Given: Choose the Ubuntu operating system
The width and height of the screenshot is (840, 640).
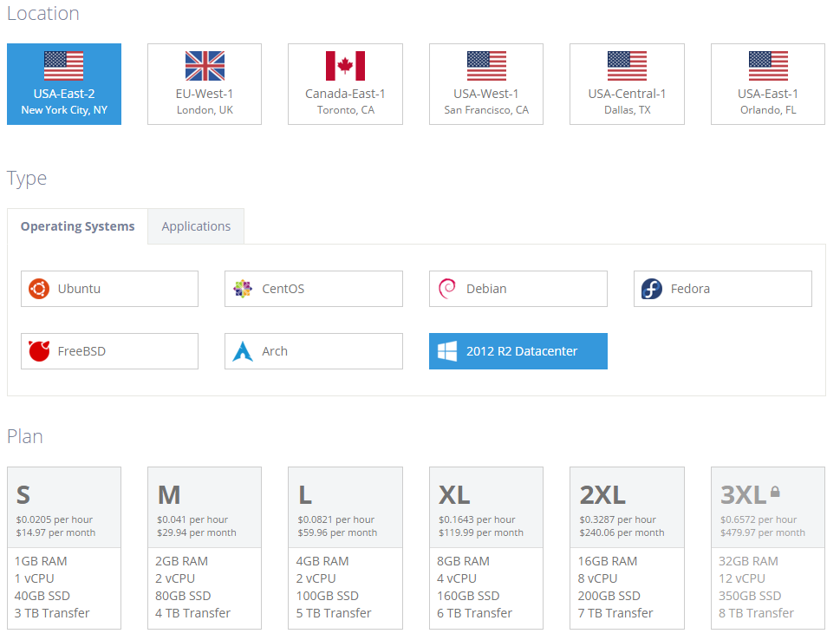Looking at the screenshot, I should point(109,289).
